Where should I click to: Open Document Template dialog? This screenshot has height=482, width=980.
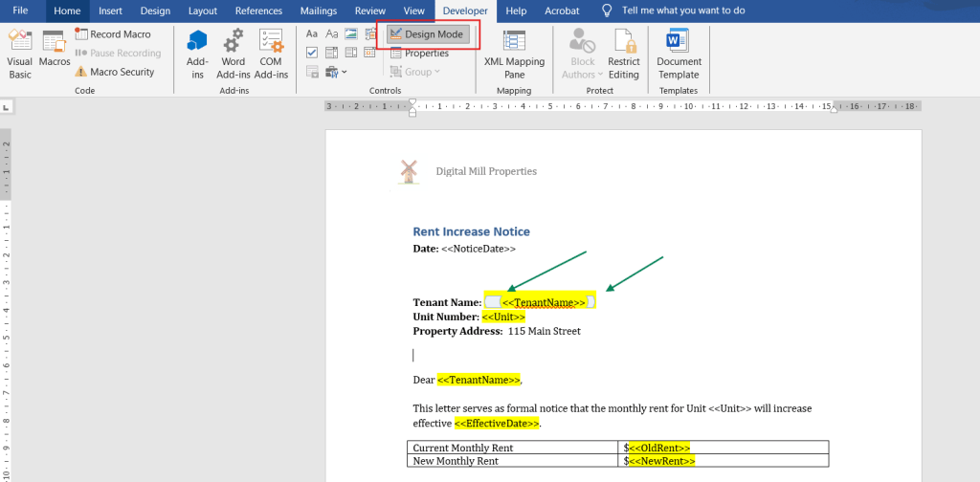tap(679, 55)
